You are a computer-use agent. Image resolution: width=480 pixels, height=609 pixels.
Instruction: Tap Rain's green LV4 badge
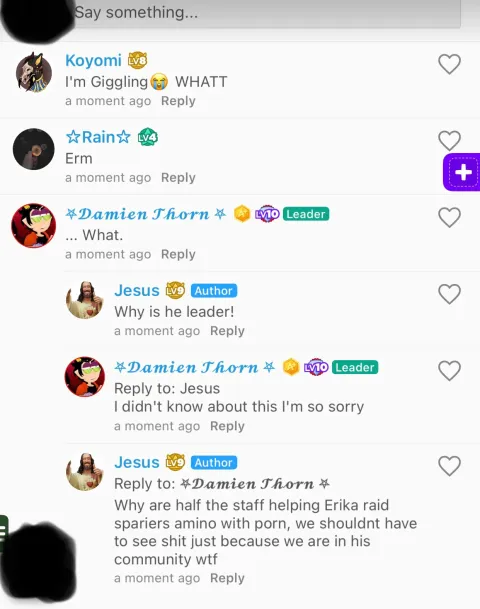(x=148, y=137)
